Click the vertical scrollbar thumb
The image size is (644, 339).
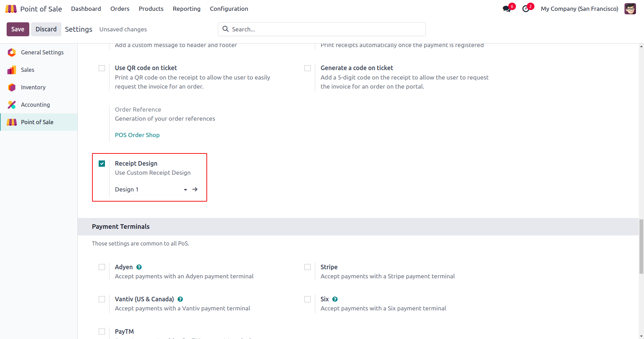tap(641, 246)
